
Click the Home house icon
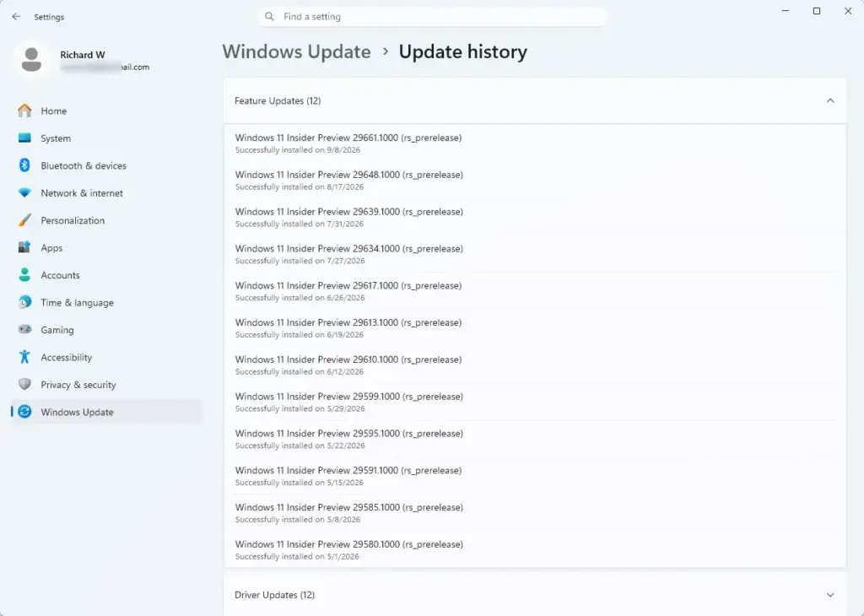click(24, 111)
